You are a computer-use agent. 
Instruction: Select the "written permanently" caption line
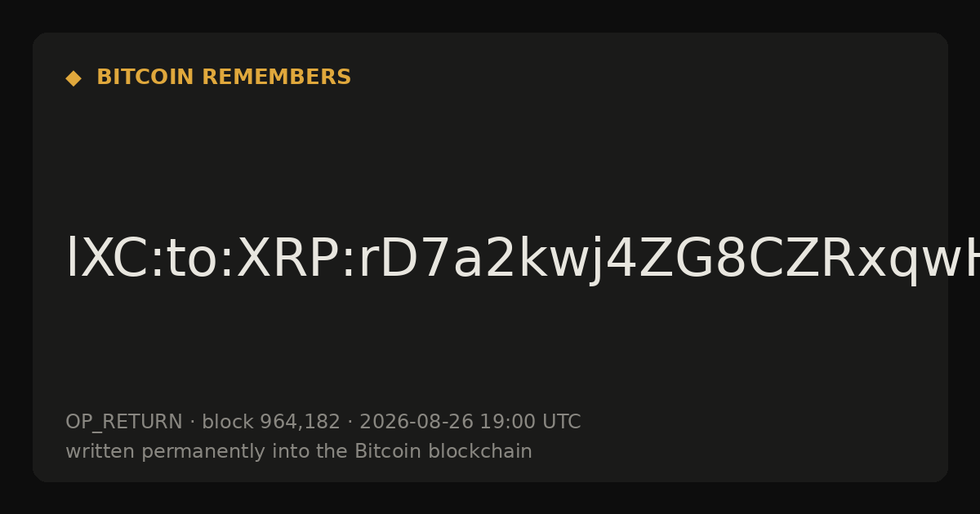tap(299, 452)
